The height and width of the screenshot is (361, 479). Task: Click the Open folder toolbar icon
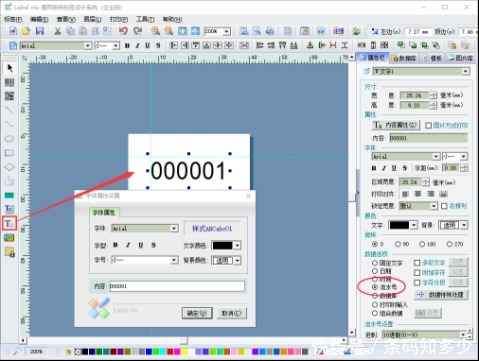click(26, 31)
